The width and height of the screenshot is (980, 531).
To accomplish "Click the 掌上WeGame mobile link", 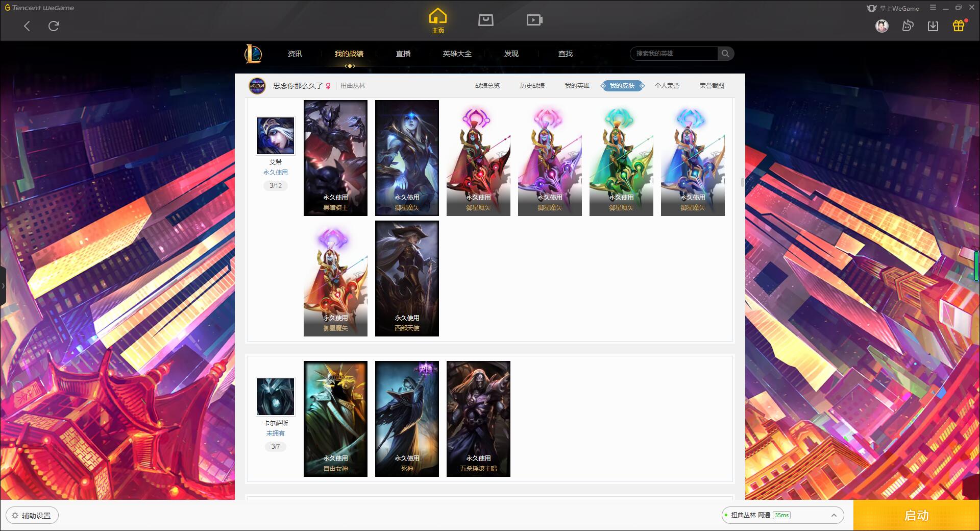I will pos(893,8).
